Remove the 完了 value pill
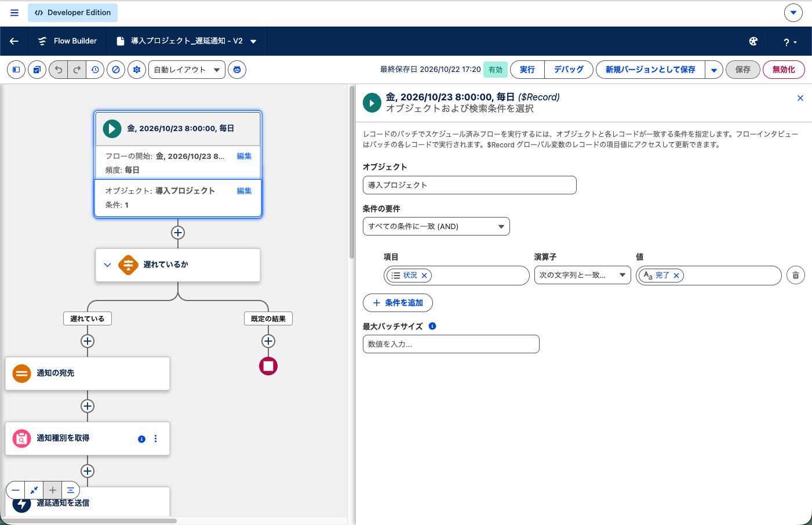 click(676, 276)
